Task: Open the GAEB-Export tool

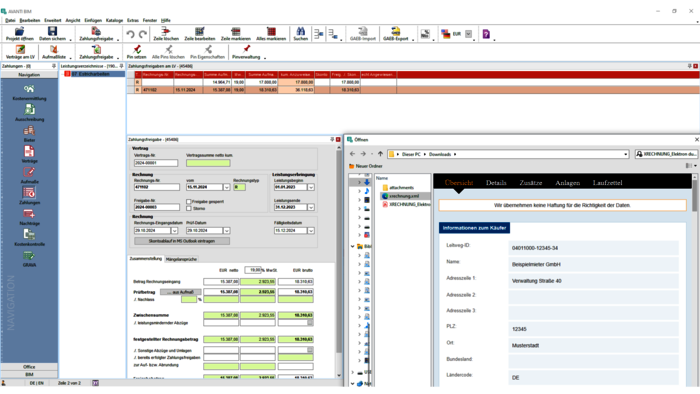Action: (x=396, y=31)
